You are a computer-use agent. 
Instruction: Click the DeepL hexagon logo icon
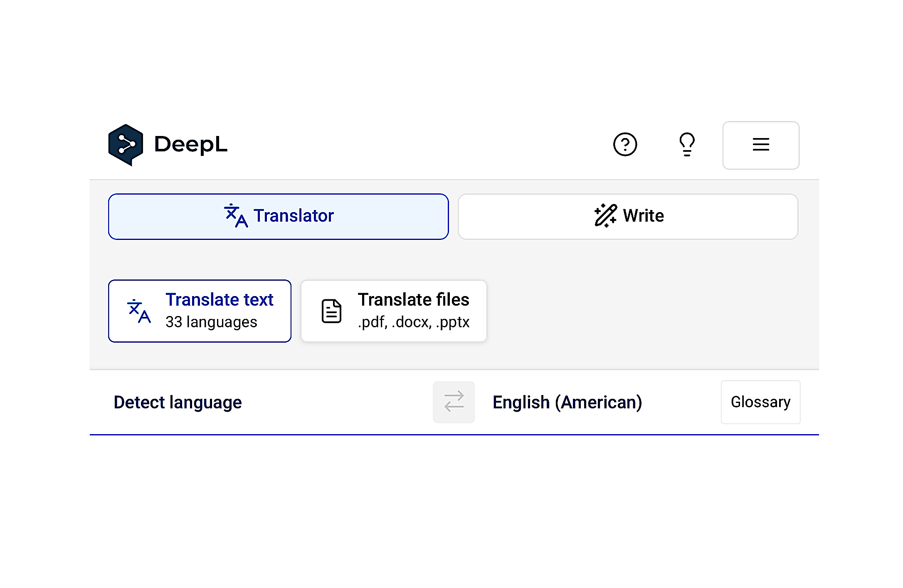pyautogui.click(x=125, y=144)
